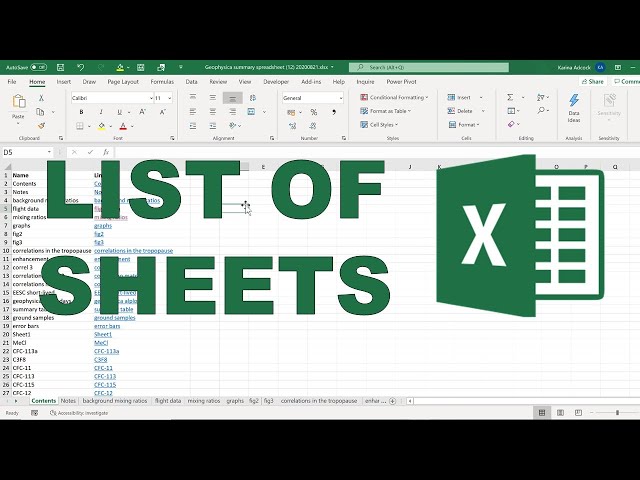Open the Formulas tab
640x480 pixels.
(x=162, y=82)
